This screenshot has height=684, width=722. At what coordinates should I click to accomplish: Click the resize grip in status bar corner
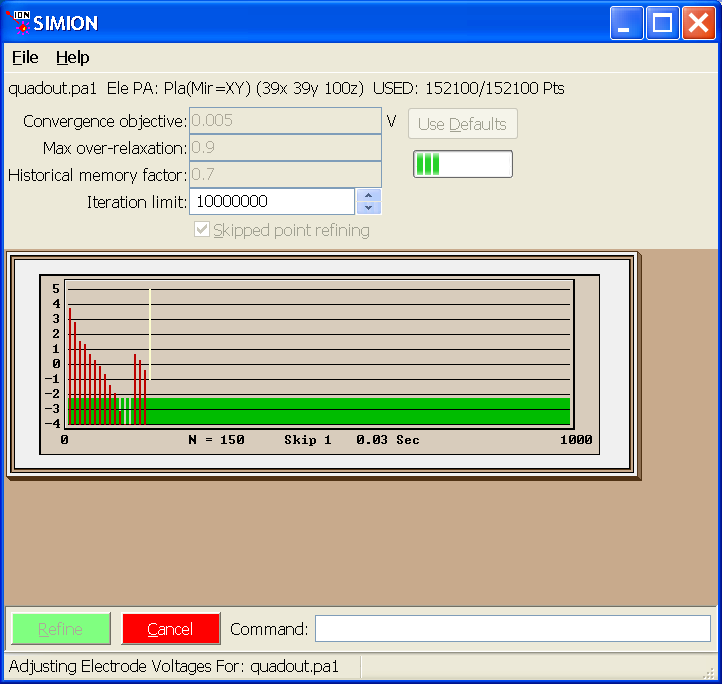(x=709, y=673)
